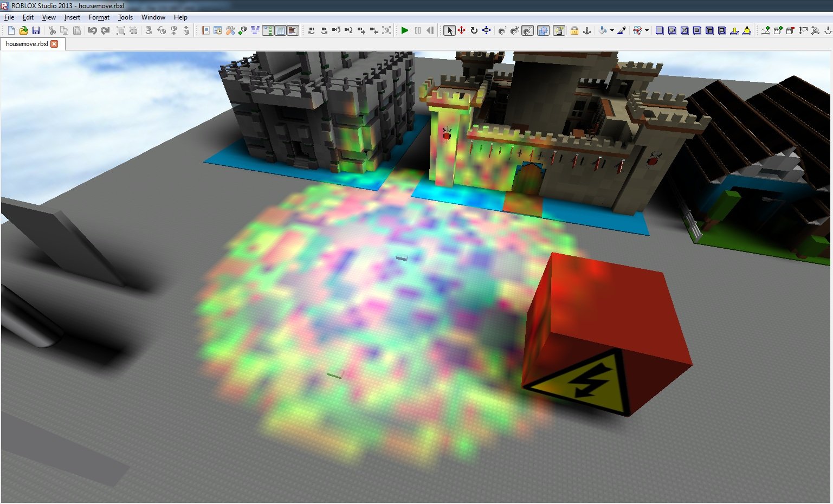Screen dimensions: 833x504
Task: Open the Format menu
Action: click(x=99, y=17)
